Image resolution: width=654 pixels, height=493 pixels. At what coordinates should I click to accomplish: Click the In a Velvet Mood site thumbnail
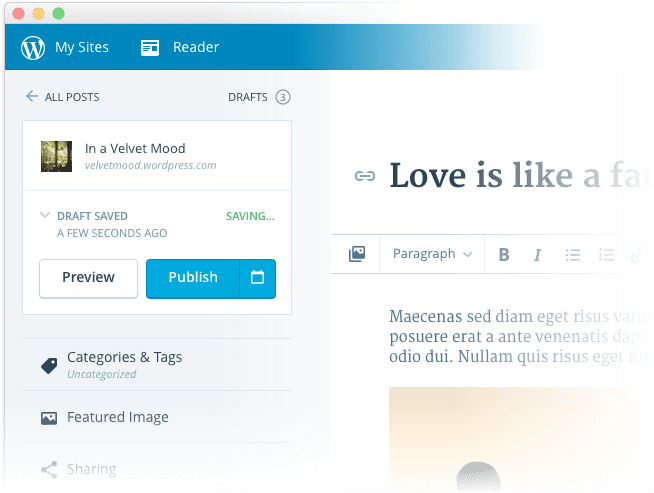[56, 156]
